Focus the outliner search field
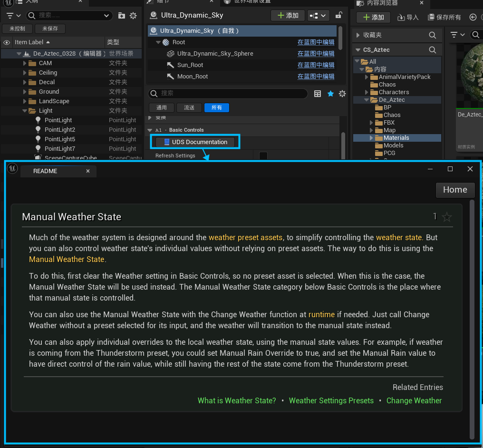Screen dimensions: 483x448 pyautogui.click(x=70, y=15)
